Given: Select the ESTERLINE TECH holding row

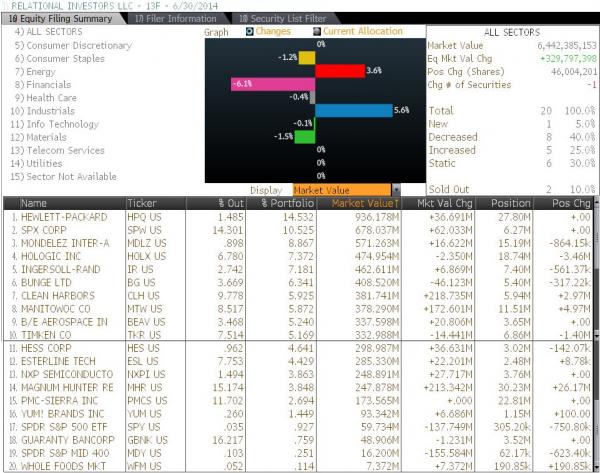Looking at the screenshot, I should click(298, 361).
